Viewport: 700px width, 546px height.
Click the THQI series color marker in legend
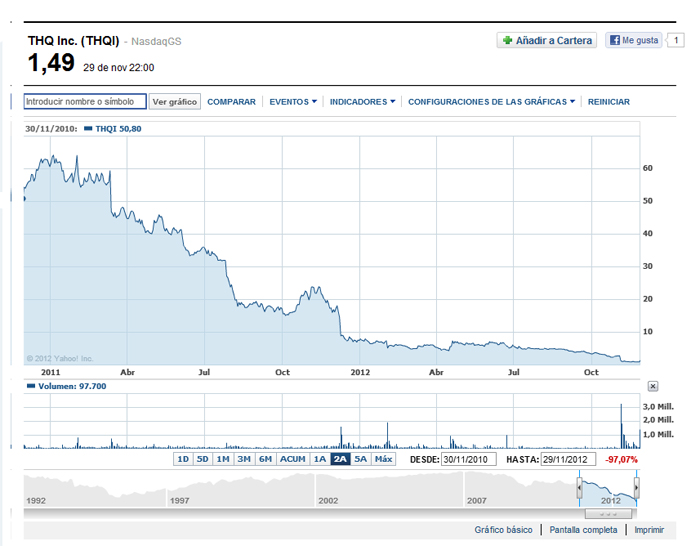(89, 129)
